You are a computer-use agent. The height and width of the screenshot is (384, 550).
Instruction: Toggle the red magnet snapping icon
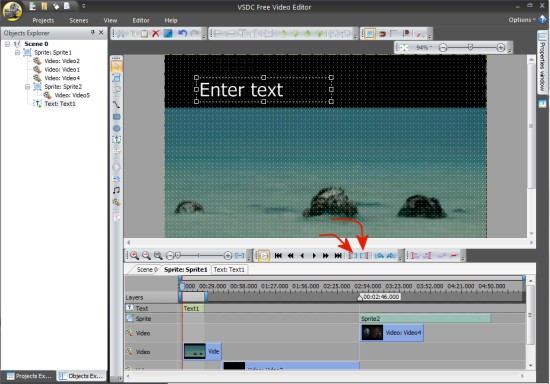[382, 34]
